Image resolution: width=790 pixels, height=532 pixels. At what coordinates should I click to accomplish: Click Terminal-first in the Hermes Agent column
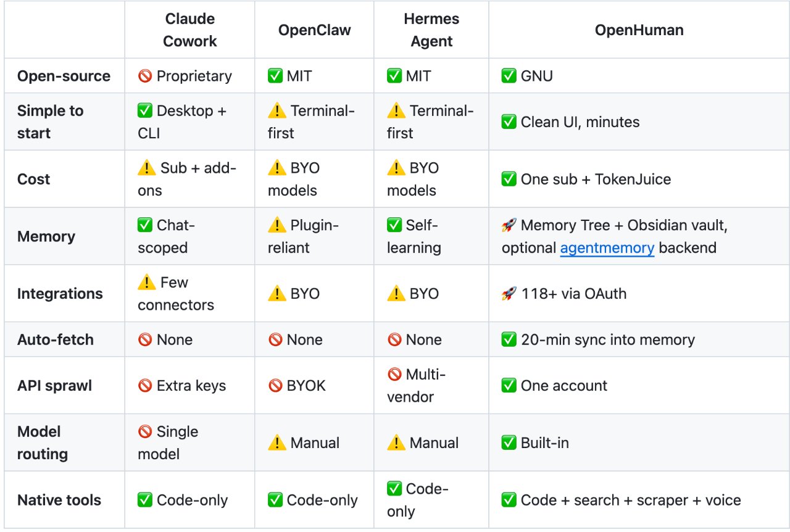click(431, 122)
